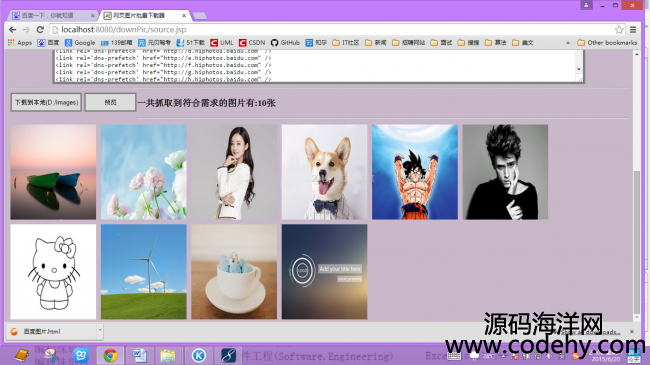The image size is (650, 365).
Task: Open the Hello Kitty drawing thumbnail
Action: [x=53, y=272]
